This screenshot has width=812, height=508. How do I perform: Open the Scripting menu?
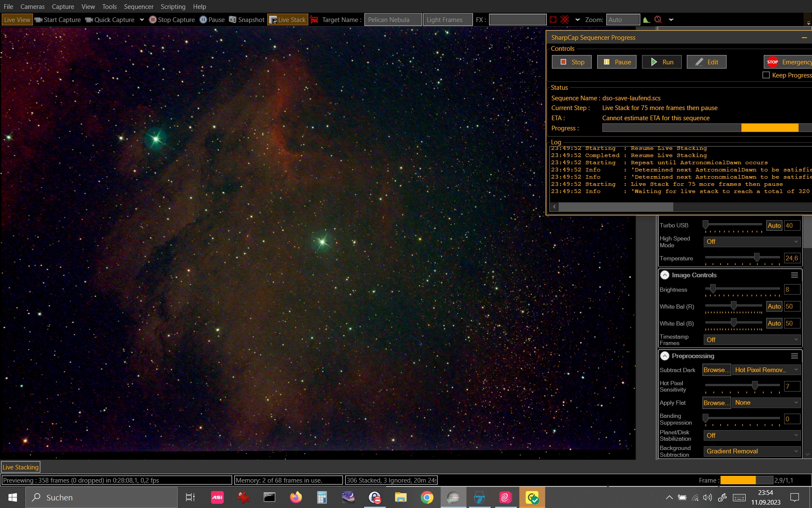[x=173, y=7]
